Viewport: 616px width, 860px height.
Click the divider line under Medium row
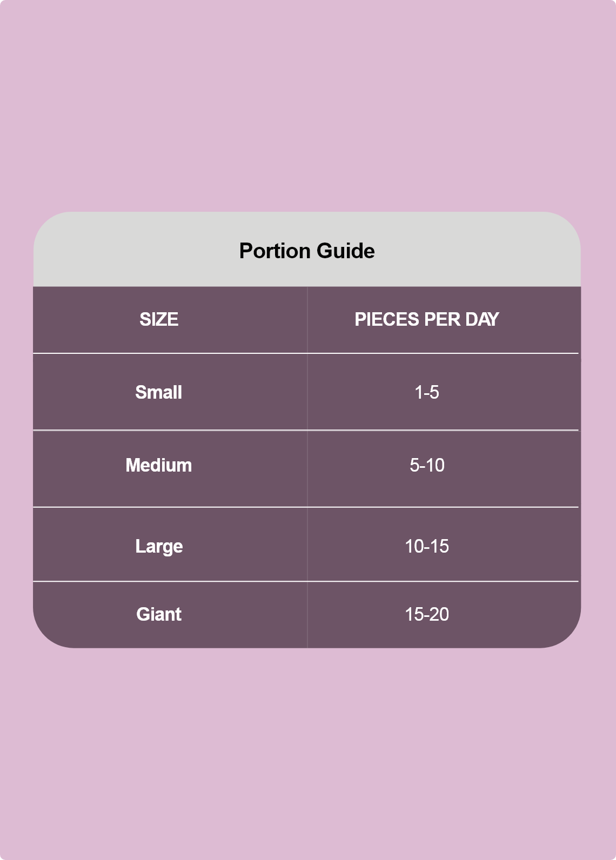click(306, 507)
